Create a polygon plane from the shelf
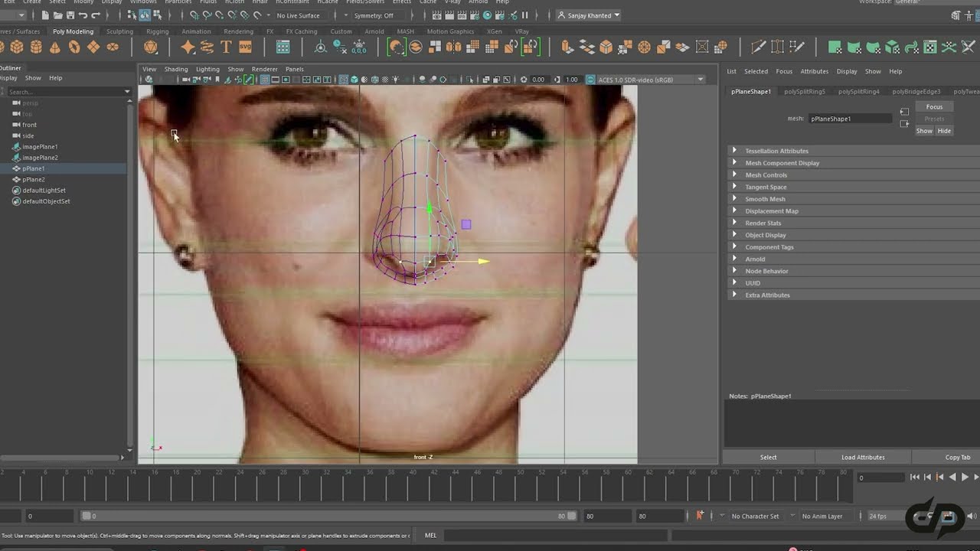The image size is (980, 551). (x=93, y=47)
